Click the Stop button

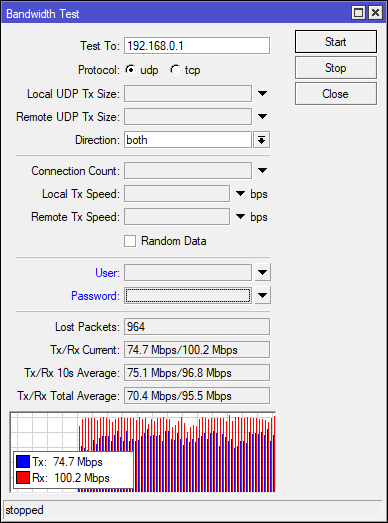336,68
